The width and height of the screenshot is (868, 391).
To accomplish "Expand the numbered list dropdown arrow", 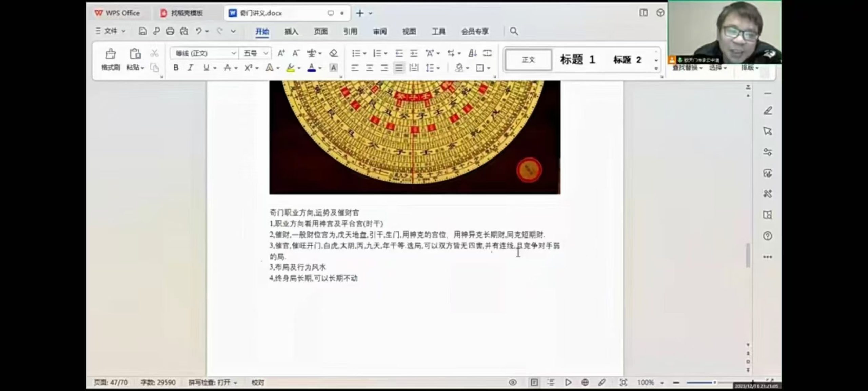I will coord(386,53).
